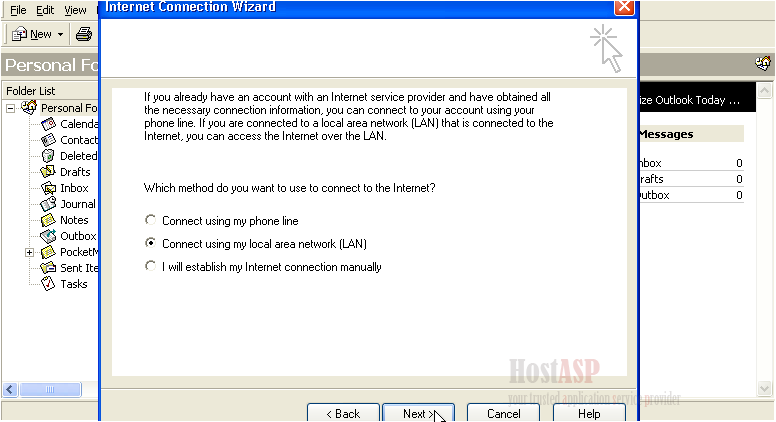Click the Cancel button in wizard

pyautogui.click(x=503, y=413)
